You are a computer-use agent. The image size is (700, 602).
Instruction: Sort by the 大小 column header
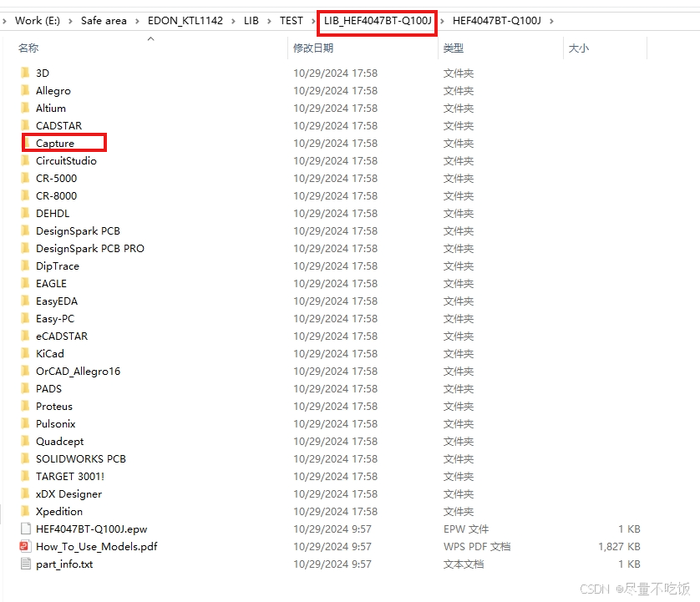coord(579,48)
